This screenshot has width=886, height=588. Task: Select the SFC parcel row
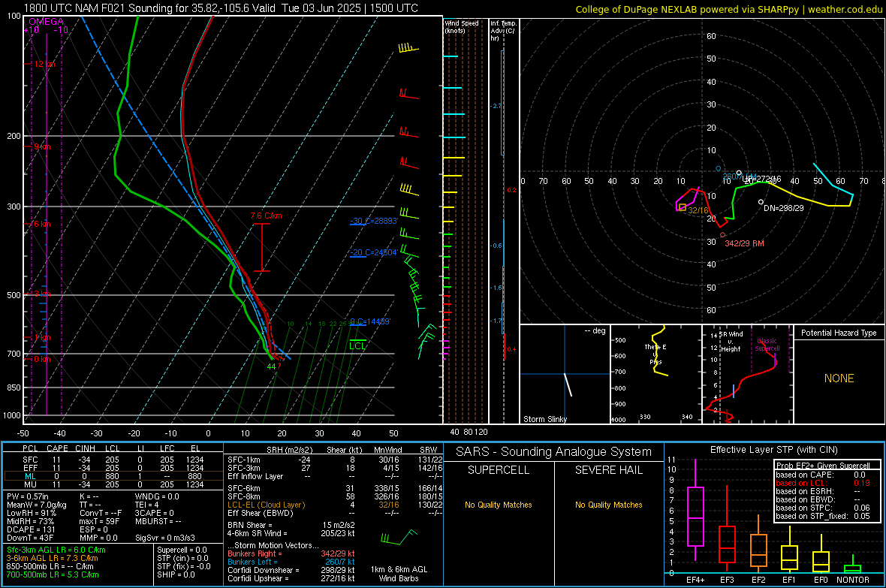click(x=113, y=460)
